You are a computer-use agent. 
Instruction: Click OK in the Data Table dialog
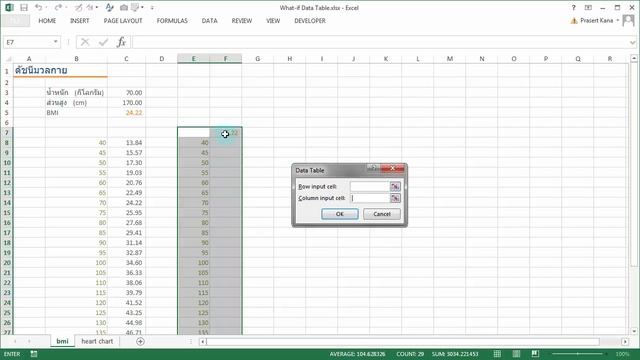tap(340, 214)
